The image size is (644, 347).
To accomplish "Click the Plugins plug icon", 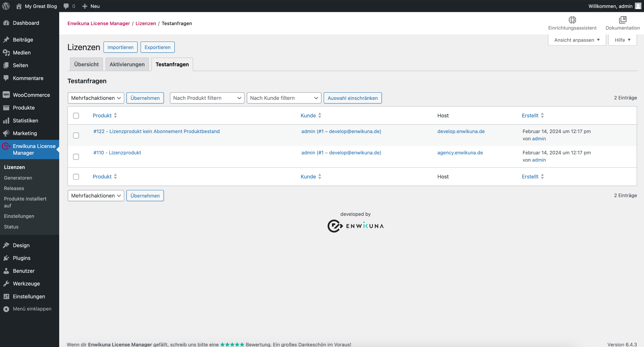I will 6,258.
